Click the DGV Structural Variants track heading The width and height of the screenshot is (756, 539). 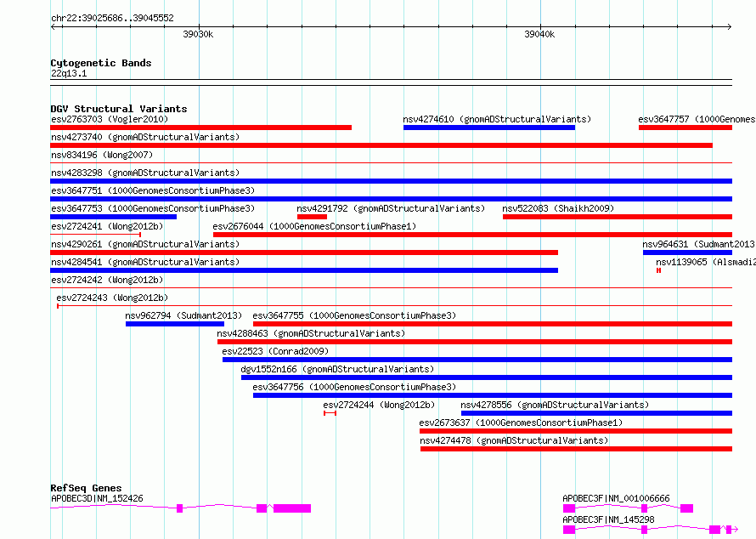pos(119,109)
